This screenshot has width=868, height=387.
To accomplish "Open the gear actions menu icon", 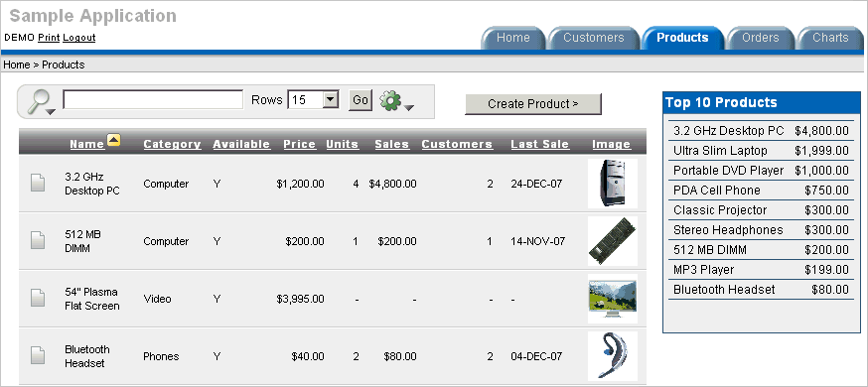I will coord(389,100).
